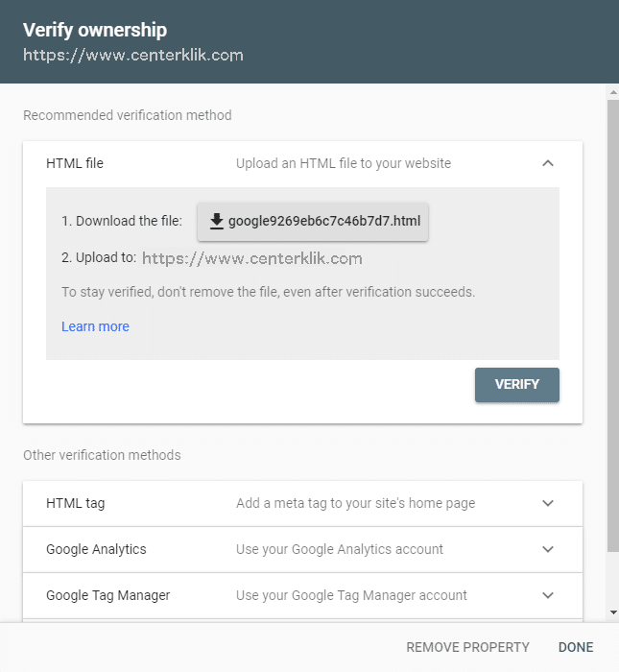Click the '2. Upload to:' label
Screen dimensions: 619x672
coord(99,257)
